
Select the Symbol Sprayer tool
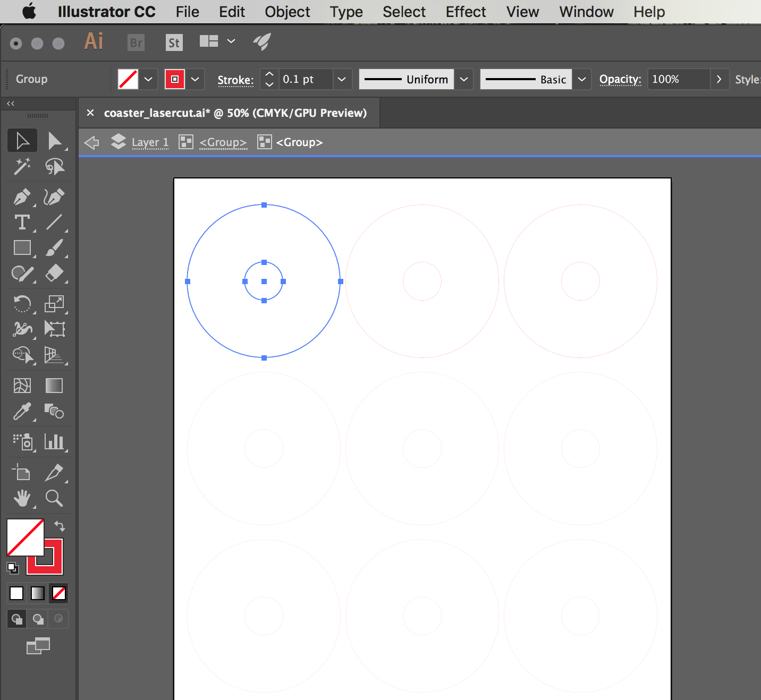[22, 442]
